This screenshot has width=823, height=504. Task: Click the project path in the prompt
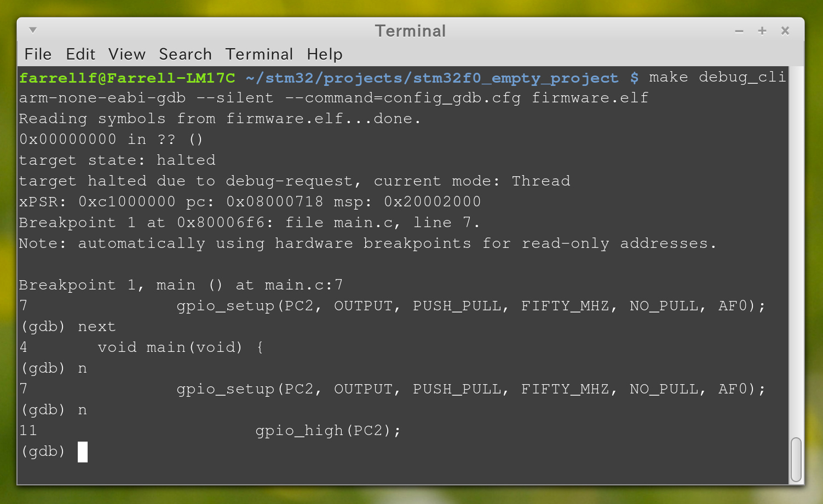tap(432, 78)
